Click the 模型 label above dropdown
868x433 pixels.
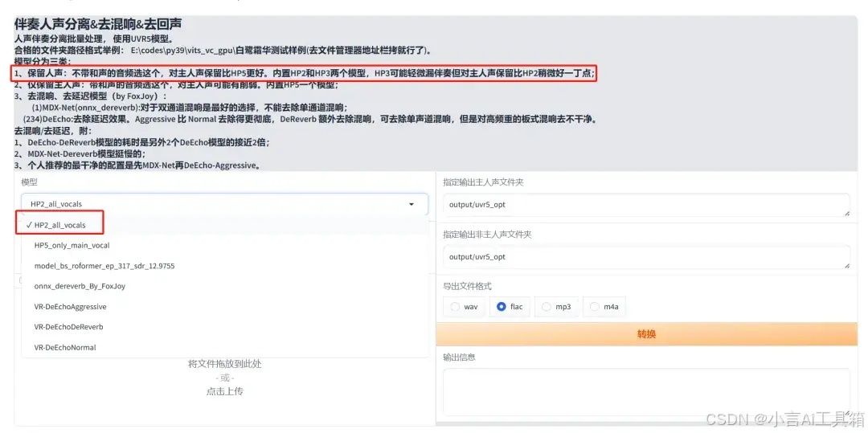[30, 182]
